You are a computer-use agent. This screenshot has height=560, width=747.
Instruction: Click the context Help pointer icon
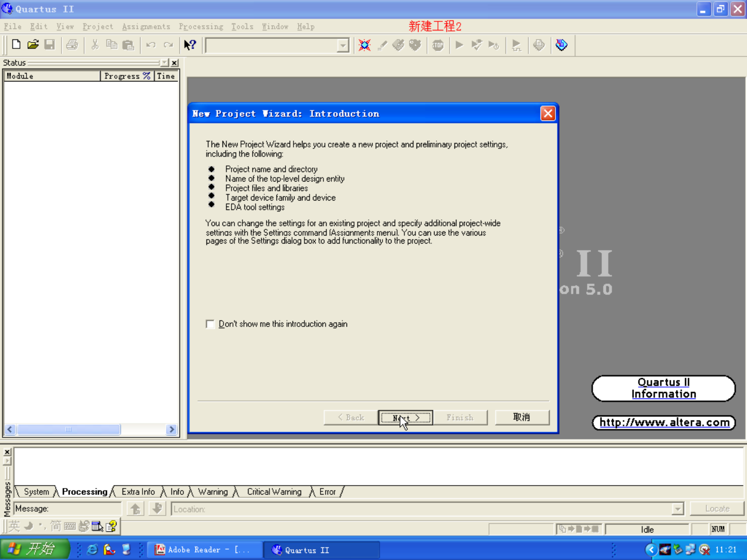[190, 44]
